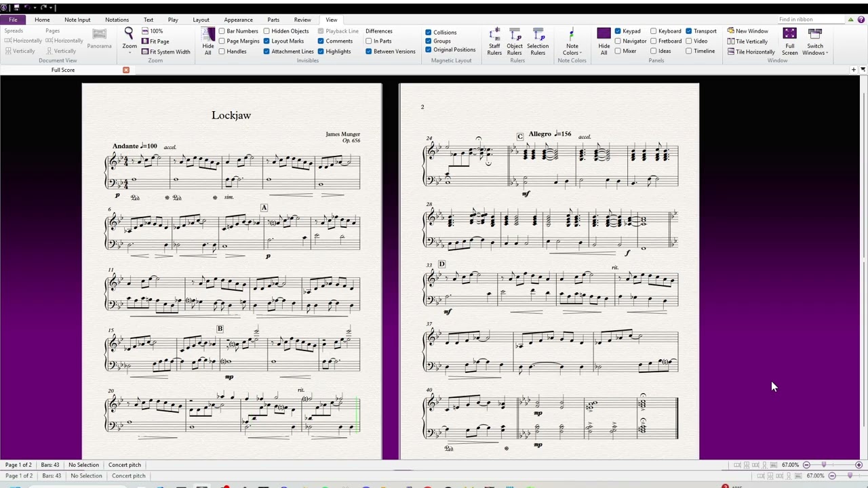Viewport: 868px width, 488px height.
Task: Select the Full Score document tab
Action: click(63, 70)
